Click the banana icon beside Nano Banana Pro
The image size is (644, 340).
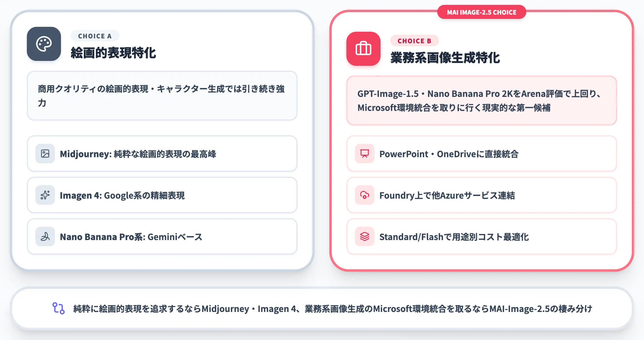tap(45, 236)
